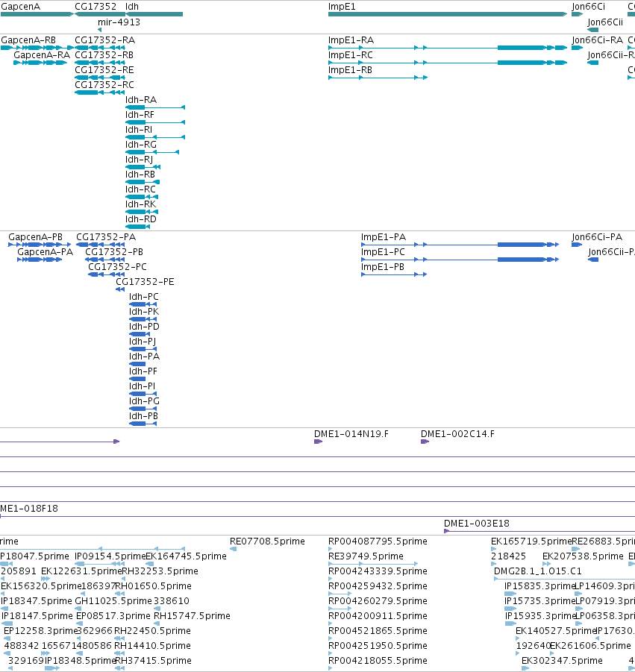The width and height of the screenshot is (635, 672).
Task: Select transcript ImpE1-RA
Action: coord(448,48)
